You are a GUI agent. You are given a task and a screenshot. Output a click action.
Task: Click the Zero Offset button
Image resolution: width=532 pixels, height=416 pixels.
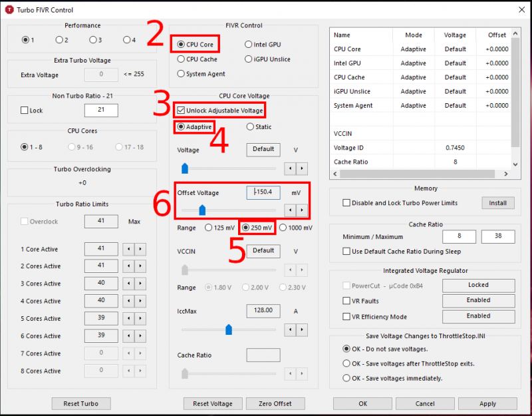click(275, 404)
